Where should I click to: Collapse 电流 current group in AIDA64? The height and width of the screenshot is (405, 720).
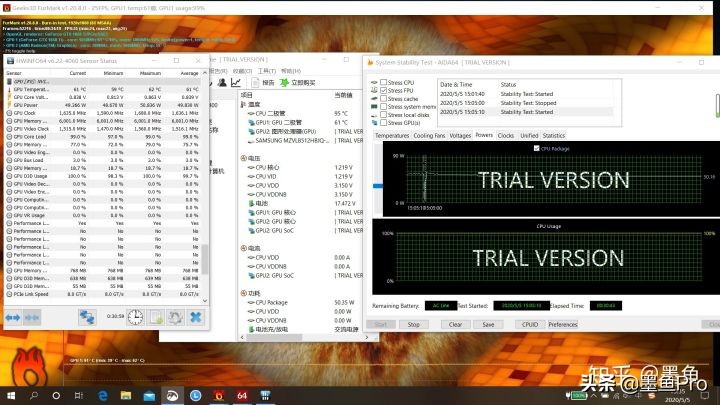click(x=243, y=248)
